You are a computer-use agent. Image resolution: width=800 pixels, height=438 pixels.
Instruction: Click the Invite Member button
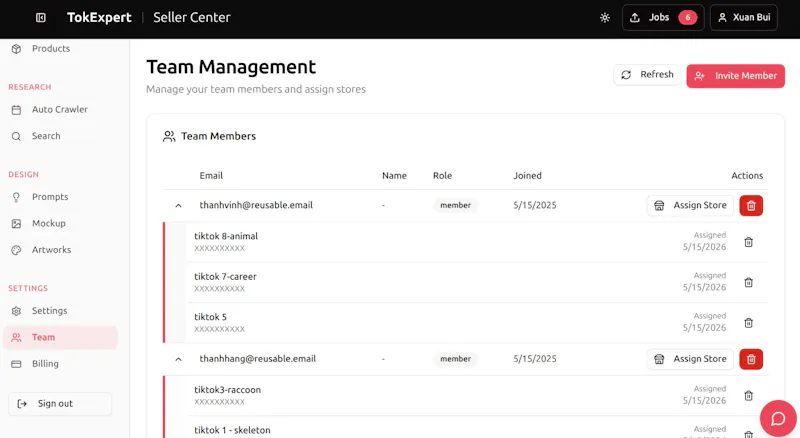pyautogui.click(x=735, y=76)
